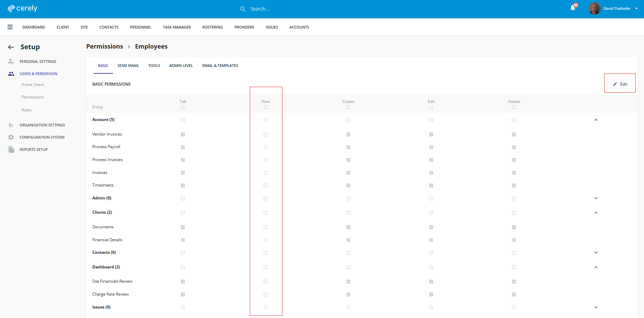Expand the Admin (0) section

596,198
